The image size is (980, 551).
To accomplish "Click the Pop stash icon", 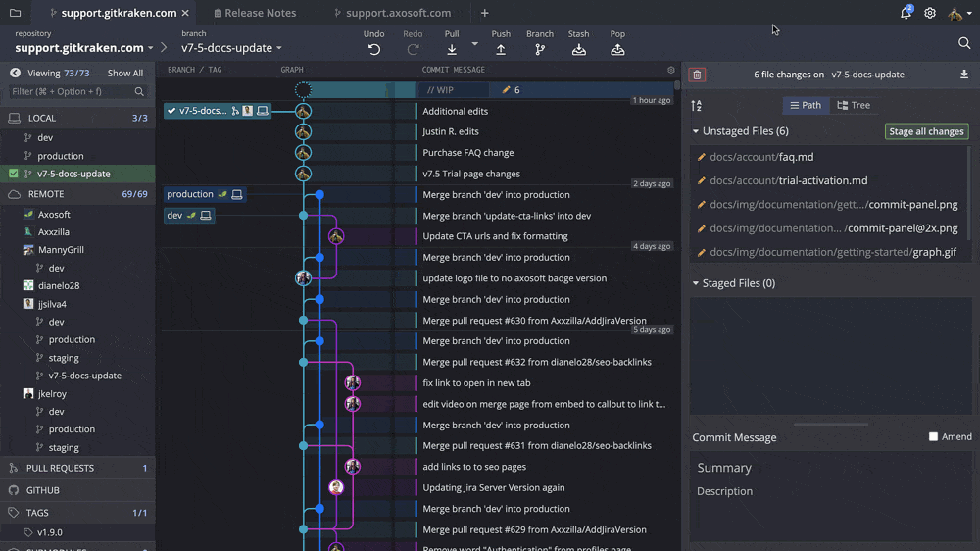I will (x=617, y=49).
